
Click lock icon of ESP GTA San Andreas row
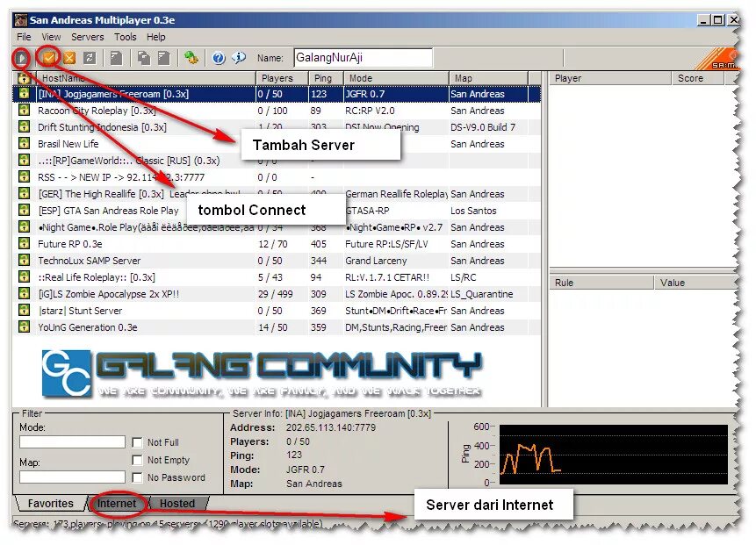(24, 210)
